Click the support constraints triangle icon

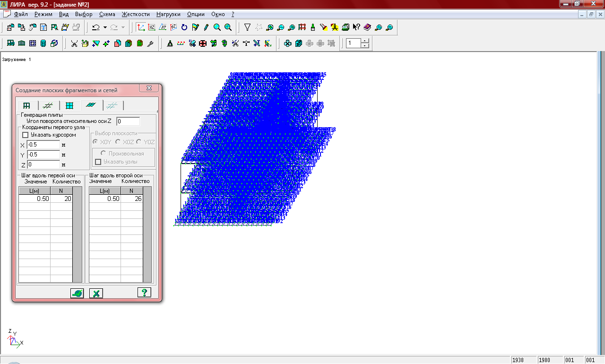[170, 43]
